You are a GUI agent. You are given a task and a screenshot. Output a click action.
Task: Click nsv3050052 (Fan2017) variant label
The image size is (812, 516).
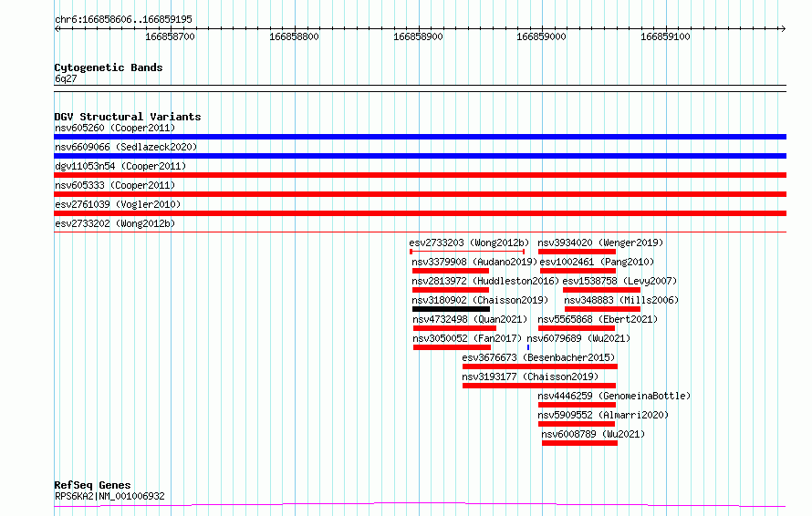(467, 338)
